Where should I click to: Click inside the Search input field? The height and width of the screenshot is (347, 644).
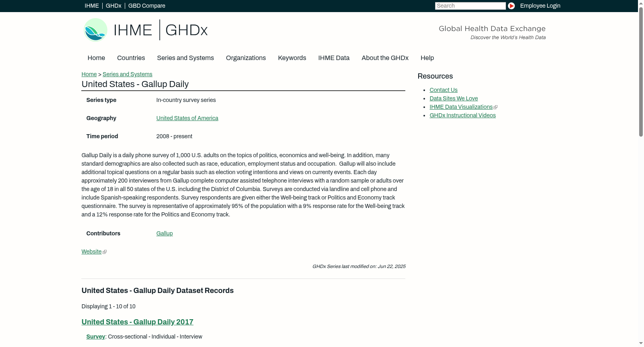coord(470,6)
